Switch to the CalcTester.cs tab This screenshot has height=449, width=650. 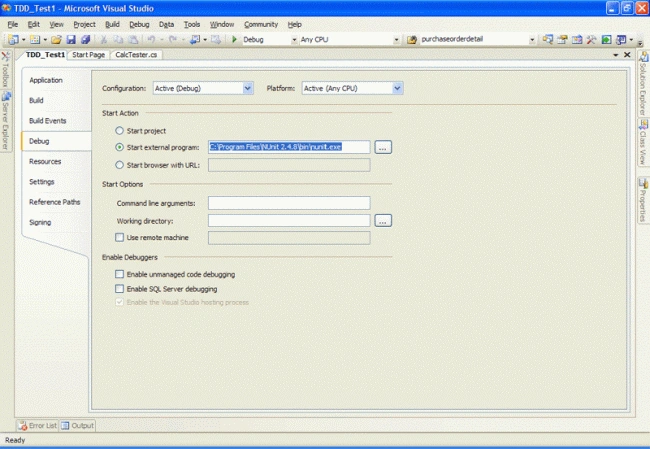(x=136, y=55)
